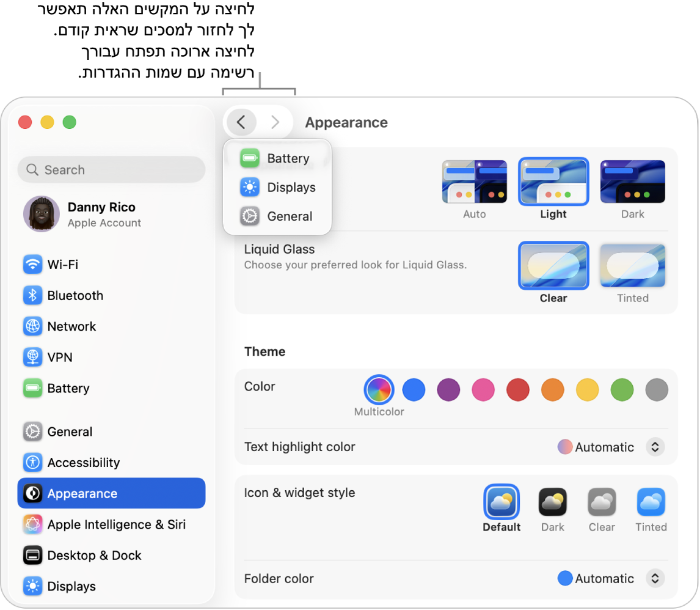Click the magnifying glass search icon
This screenshot has width=700, height=610.
pos(32,170)
